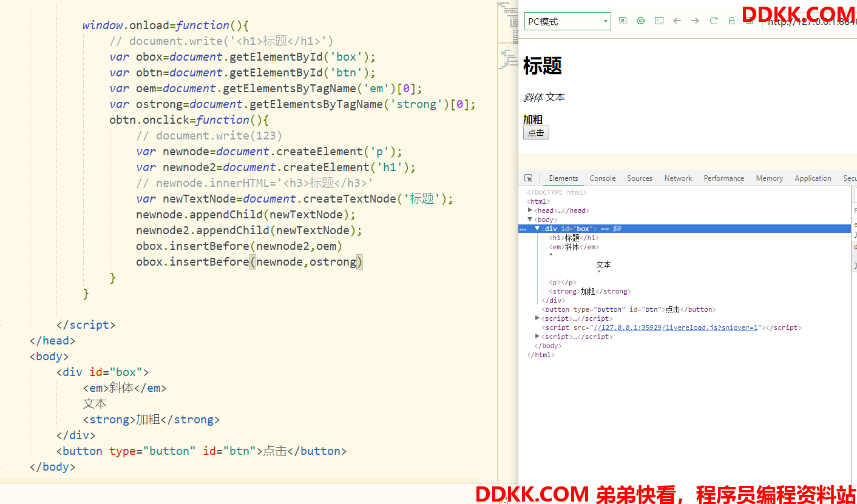The width and height of the screenshot is (857, 504).
Task: Click the 'window.onload=function(){' code line
Action: pos(166,25)
